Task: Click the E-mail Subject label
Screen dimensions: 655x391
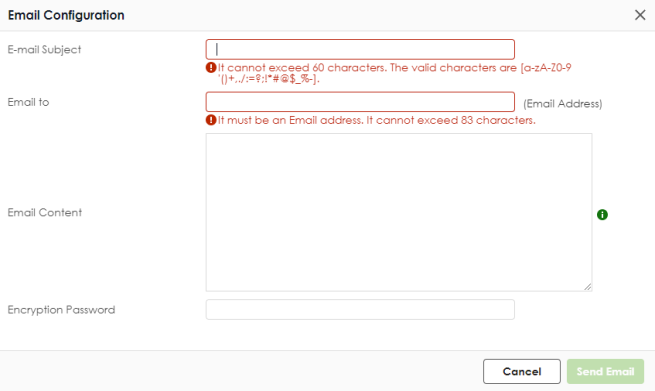Action: [44, 50]
